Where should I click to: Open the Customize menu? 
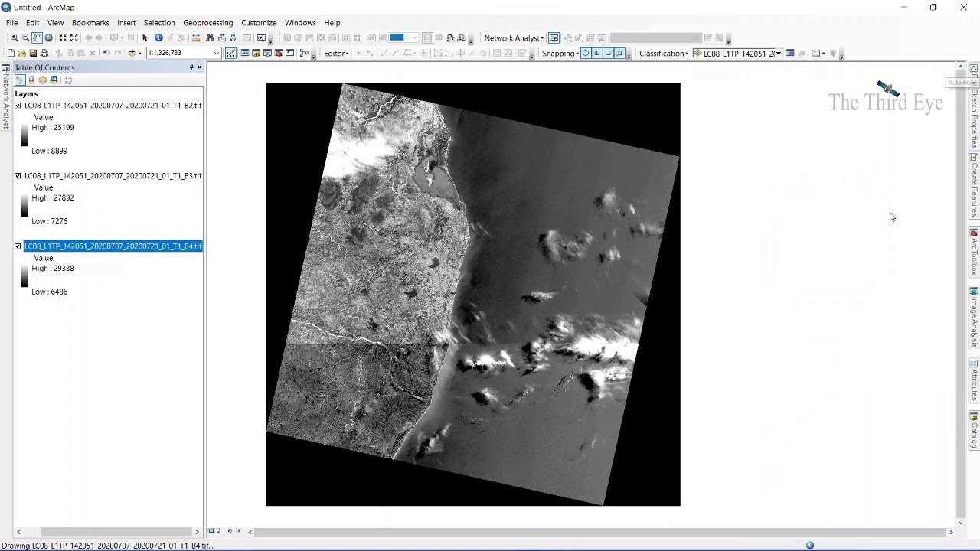point(259,23)
